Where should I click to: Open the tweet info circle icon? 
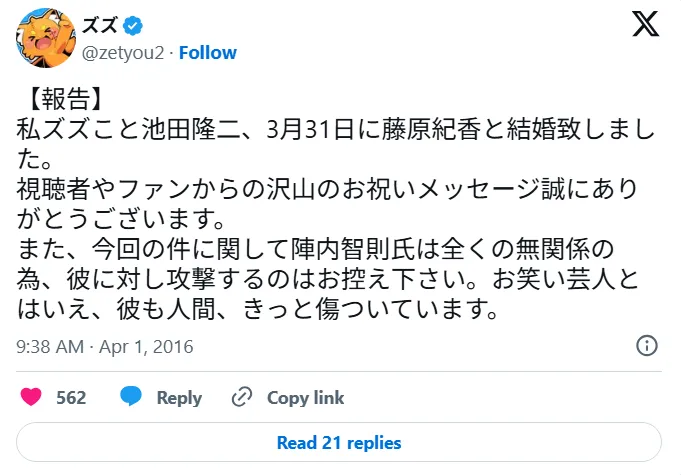pyautogui.click(x=647, y=346)
